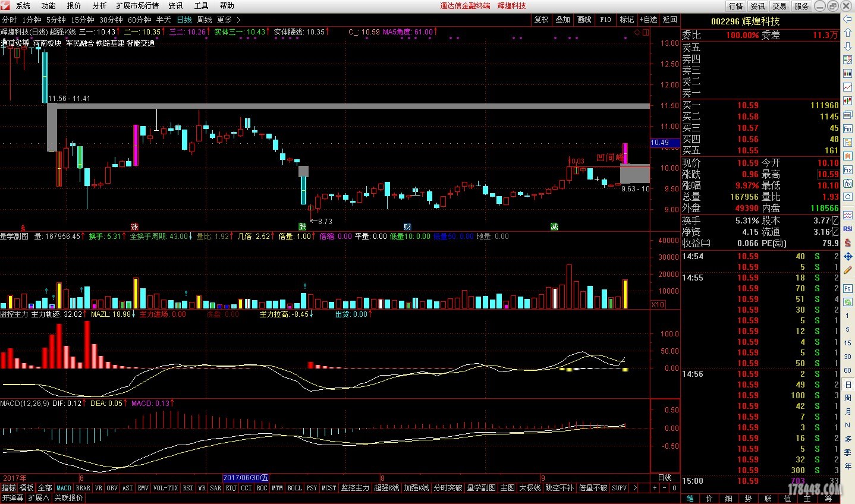The image size is (855, 504).
Task: Open the 日线 period selector at the bottom right
Action: pos(665,478)
